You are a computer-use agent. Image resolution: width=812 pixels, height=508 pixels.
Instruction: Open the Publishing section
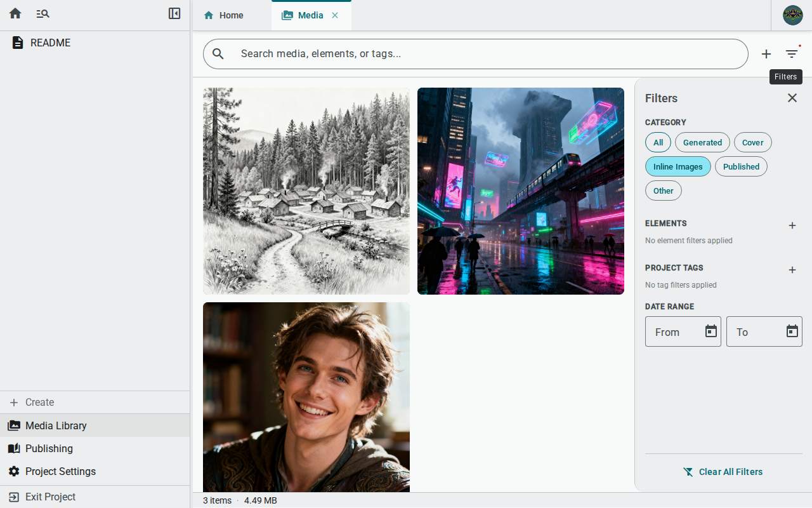[x=95, y=448]
